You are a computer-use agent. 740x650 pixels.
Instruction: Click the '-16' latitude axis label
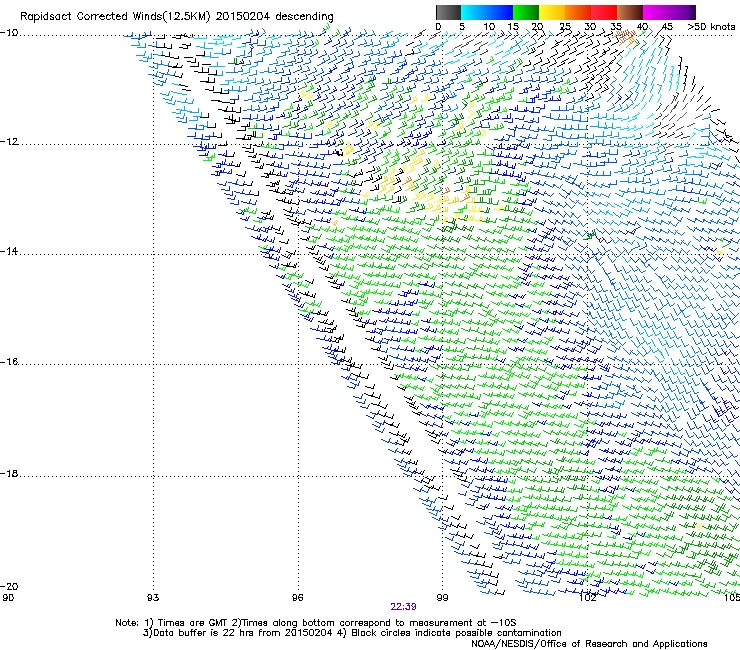pyautogui.click(x=9, y=362)
